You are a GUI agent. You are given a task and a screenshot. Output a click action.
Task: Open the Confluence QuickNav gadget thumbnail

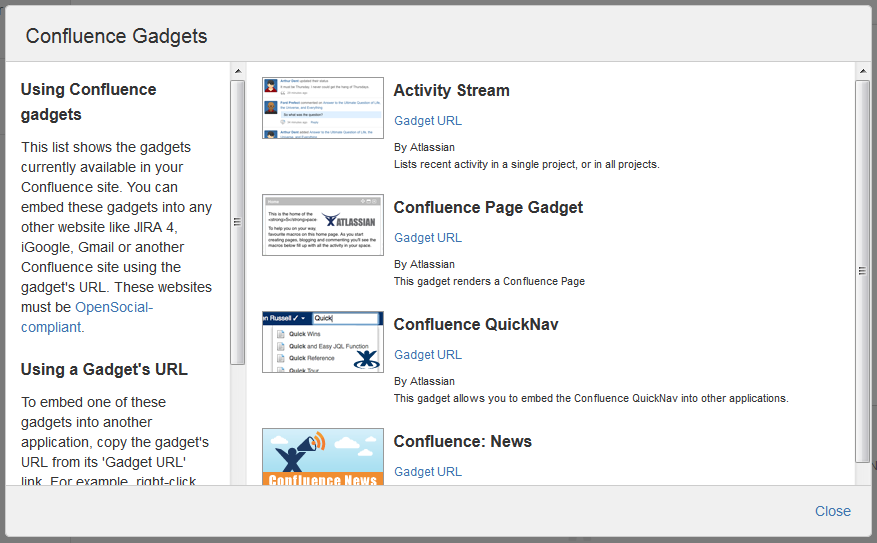323,342
